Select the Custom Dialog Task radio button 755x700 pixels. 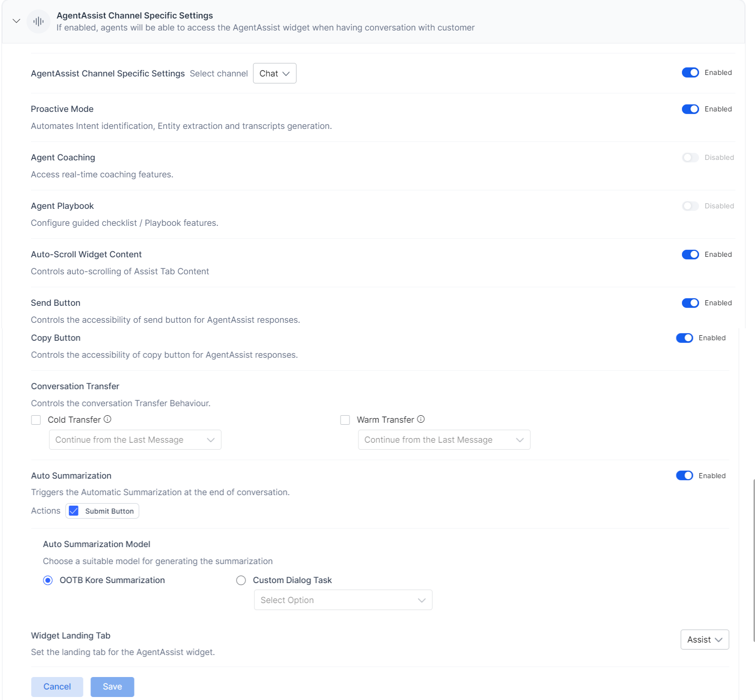(241, 580)
